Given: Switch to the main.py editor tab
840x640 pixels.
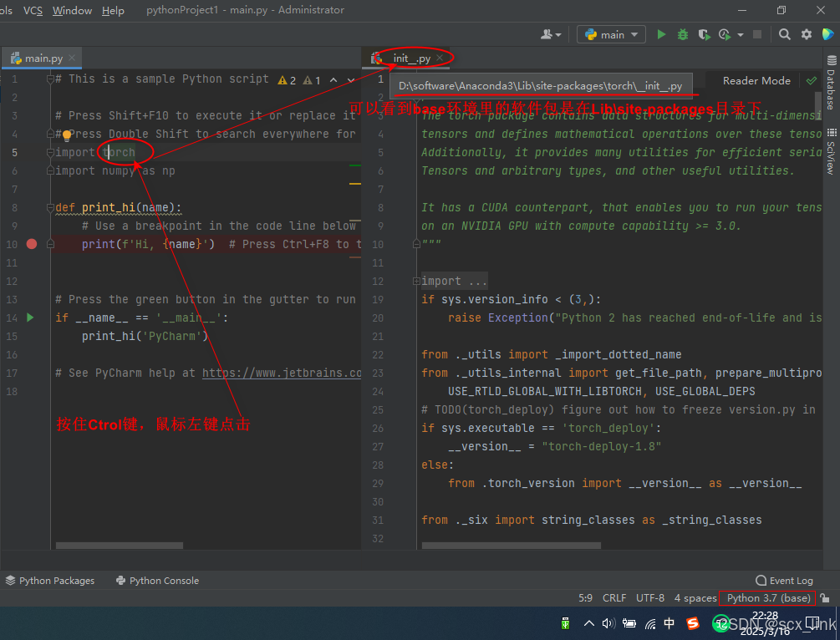Looking at the screenshot, I should pos(43,58).
